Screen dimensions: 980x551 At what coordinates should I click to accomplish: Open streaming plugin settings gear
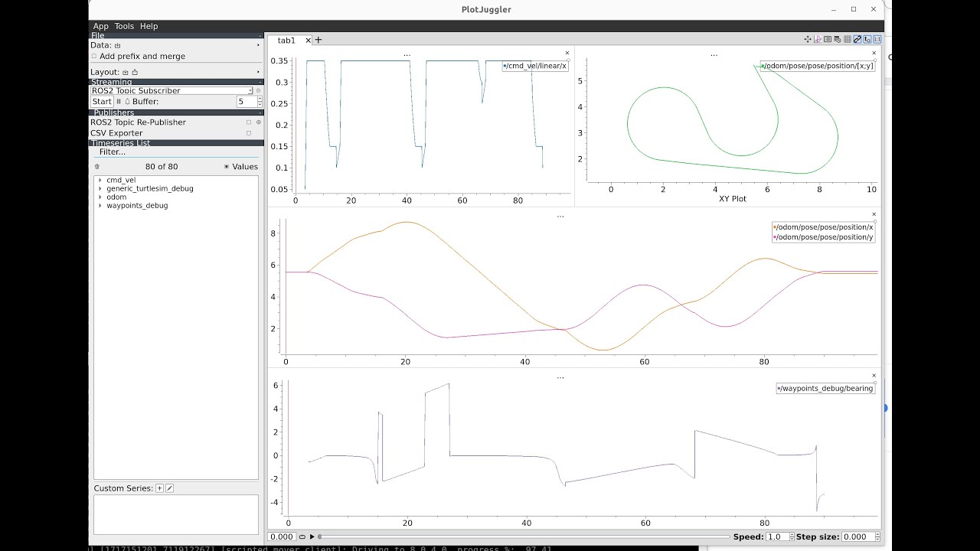pos(258,90)
